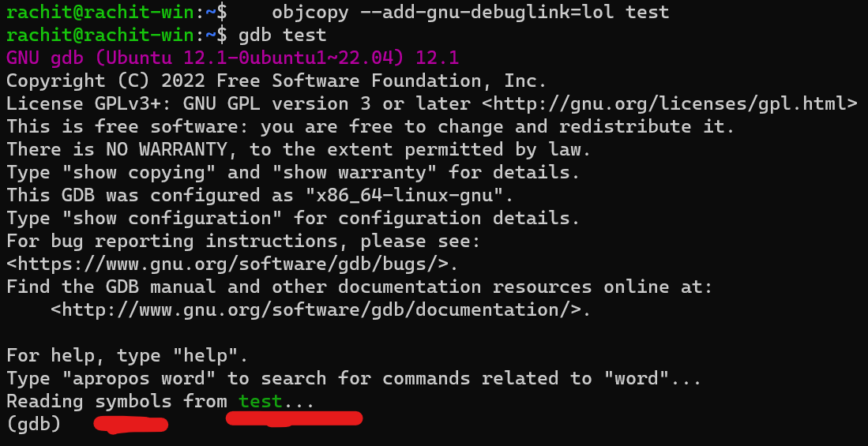Open the gnu.org/licenses/gpl.html link
Image resolution: width=868 pixels, height=446 pixels.
(670, 103)
